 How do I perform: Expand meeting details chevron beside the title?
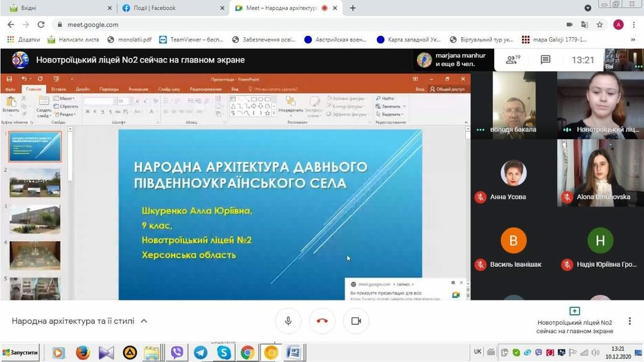[x=144, y=321]
